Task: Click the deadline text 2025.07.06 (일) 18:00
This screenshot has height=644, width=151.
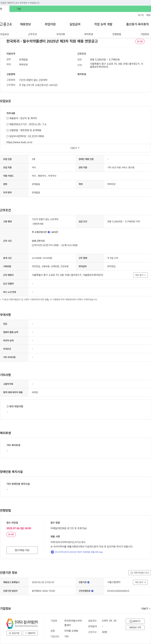Action: [19, 528]
